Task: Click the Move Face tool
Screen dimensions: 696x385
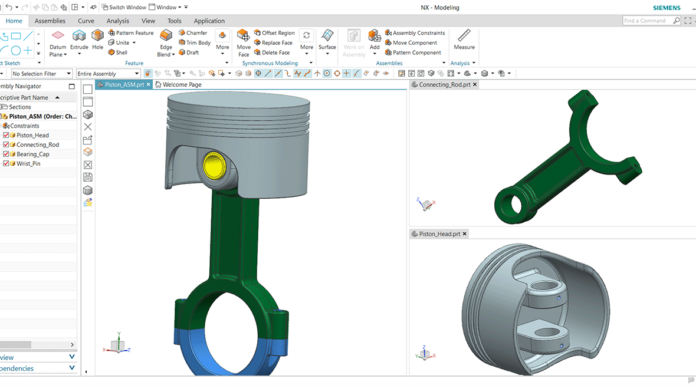Action: pyautogui.click(x=243, y=43)
